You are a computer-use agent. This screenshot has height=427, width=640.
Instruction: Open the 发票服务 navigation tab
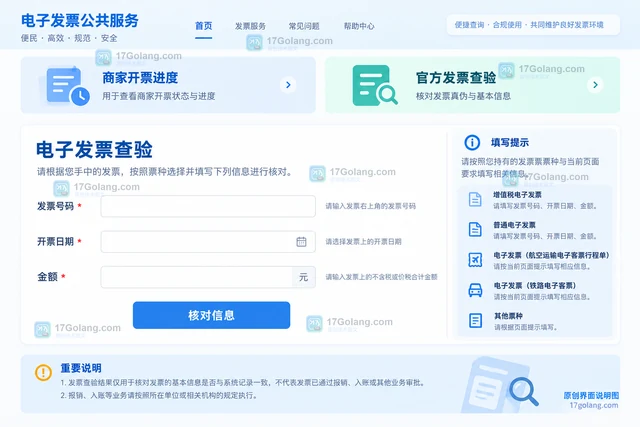point(250,26)
